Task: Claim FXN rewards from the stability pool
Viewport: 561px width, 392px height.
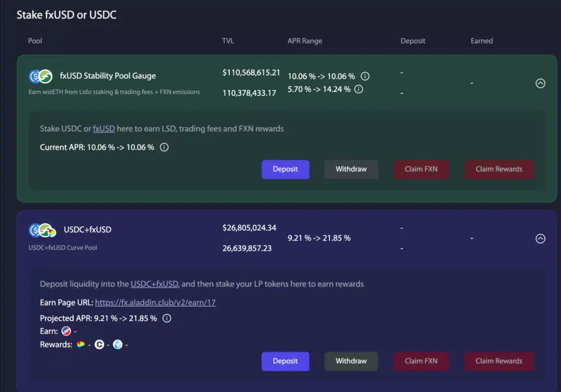Action: (x=421, y=169)
